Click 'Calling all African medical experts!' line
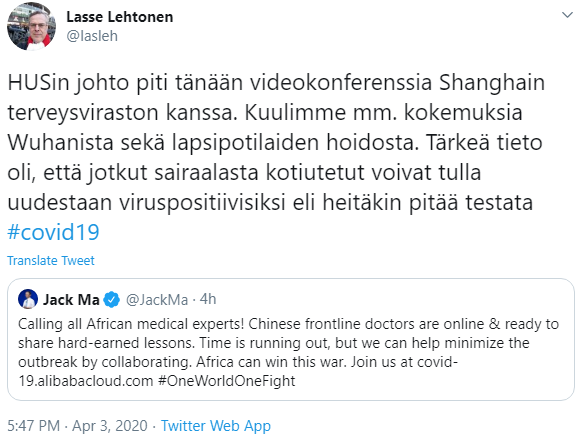The image size is (582, 440). point(131,324)
